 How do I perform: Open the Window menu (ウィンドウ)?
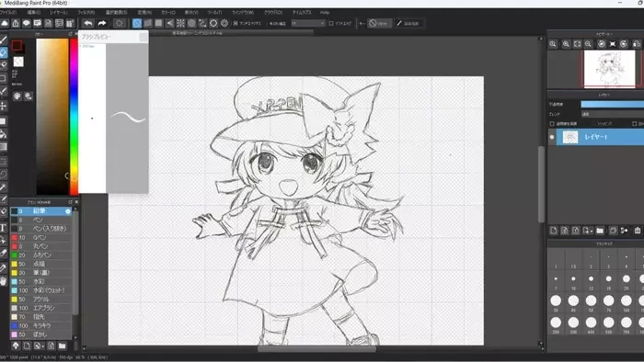pos(243,13)
